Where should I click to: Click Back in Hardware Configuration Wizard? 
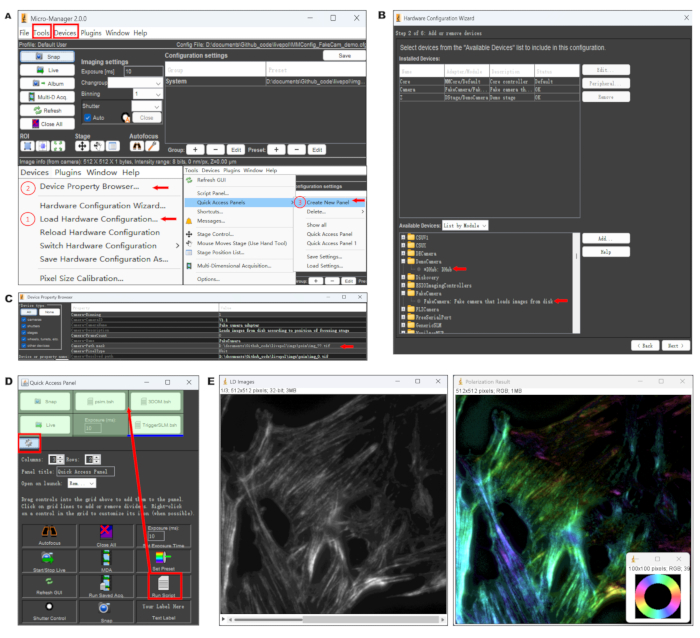[645, 346]
